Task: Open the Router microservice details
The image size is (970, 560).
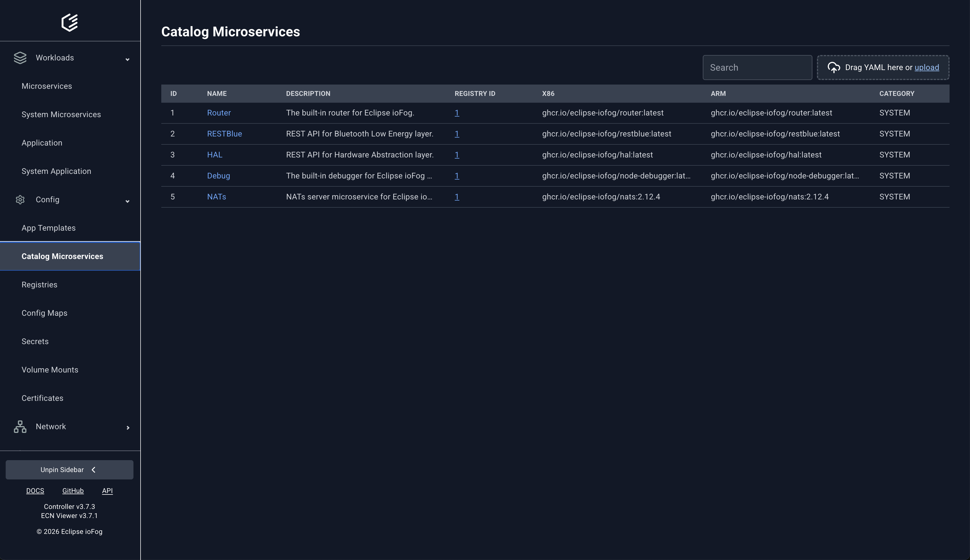Action: tap(219, 113)
